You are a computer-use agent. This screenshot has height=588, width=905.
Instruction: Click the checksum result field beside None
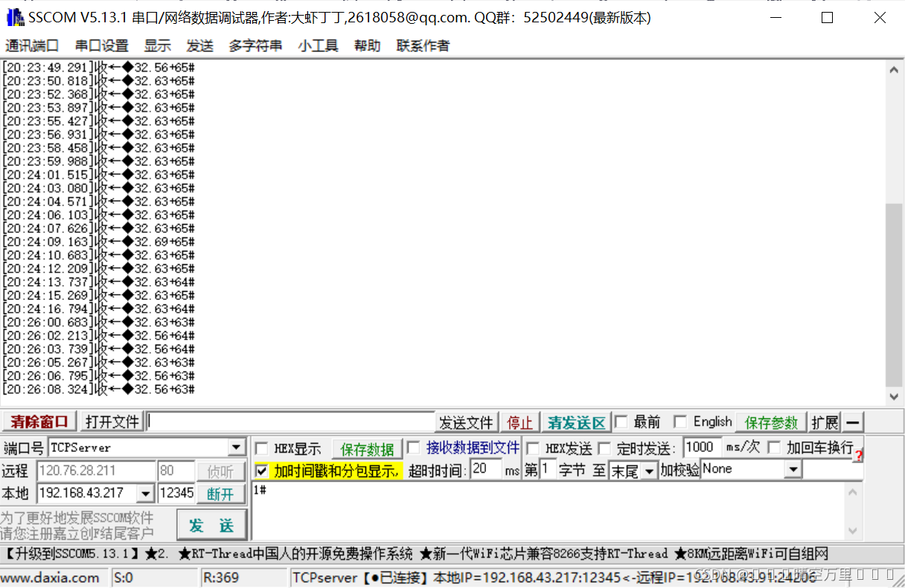833,470
